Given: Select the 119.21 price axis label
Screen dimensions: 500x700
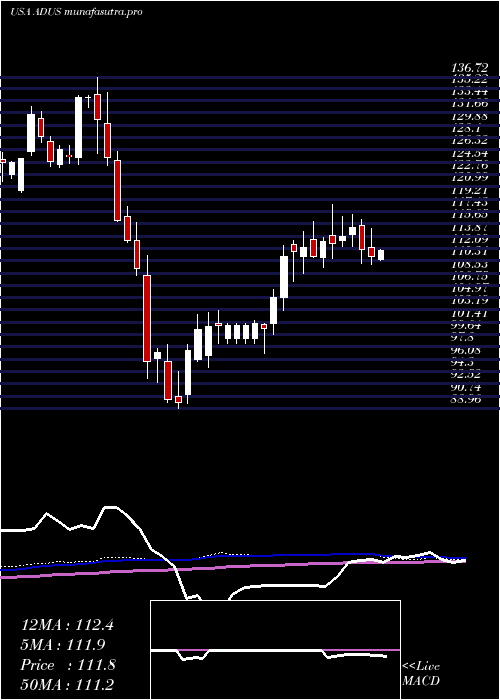Looking at the screenshot, I should tap(469, 191).
